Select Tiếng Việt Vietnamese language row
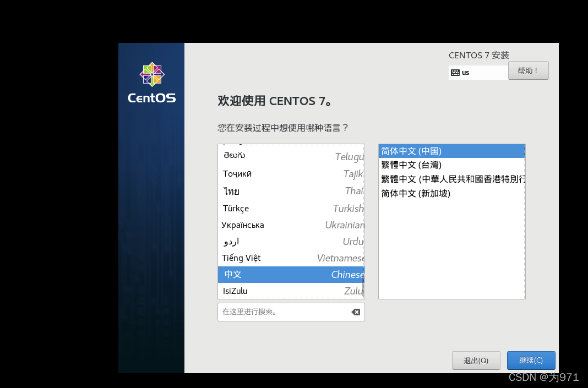 [291, 258]
